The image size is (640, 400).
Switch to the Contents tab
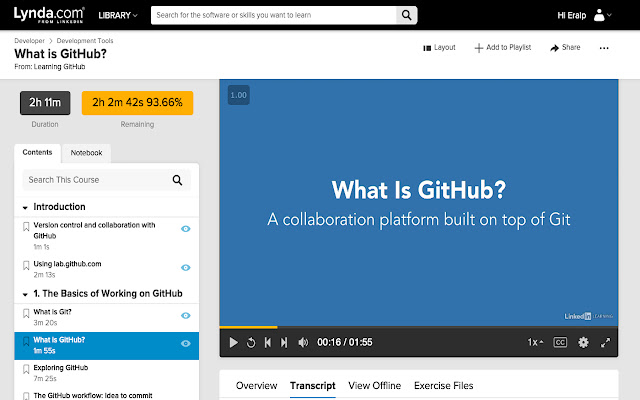click(37, 152)
